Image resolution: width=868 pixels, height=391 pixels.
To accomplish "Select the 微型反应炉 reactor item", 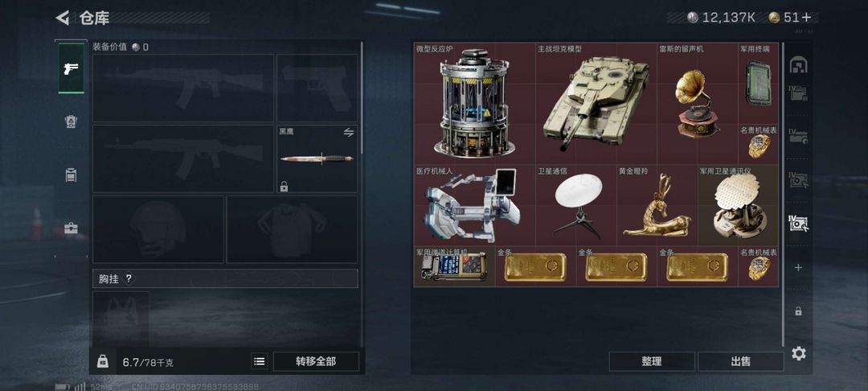I will 474,104.
